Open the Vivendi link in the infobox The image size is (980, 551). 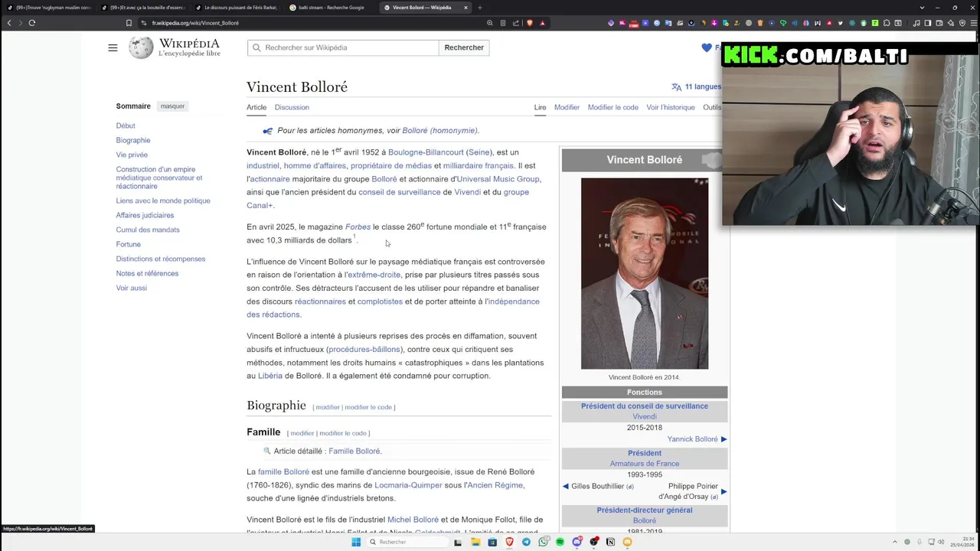click(x=645, y=417)
